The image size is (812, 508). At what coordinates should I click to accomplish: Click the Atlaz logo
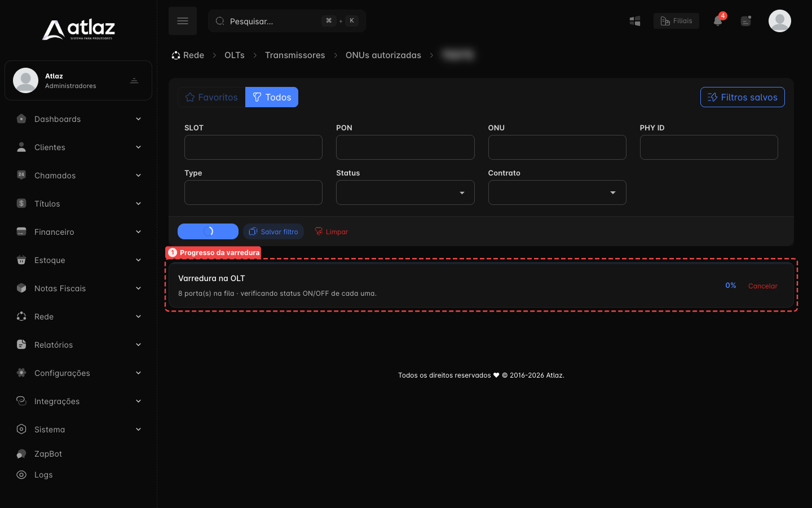[78, 29]
